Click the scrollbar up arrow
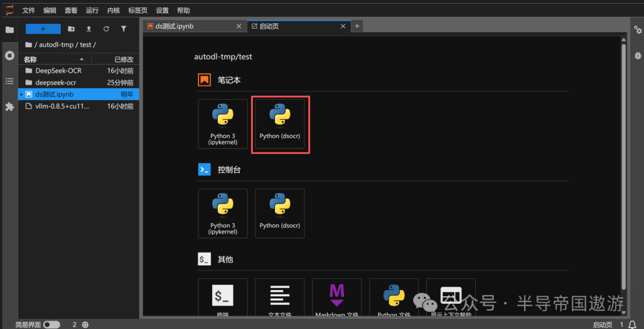 pos(624,40)
